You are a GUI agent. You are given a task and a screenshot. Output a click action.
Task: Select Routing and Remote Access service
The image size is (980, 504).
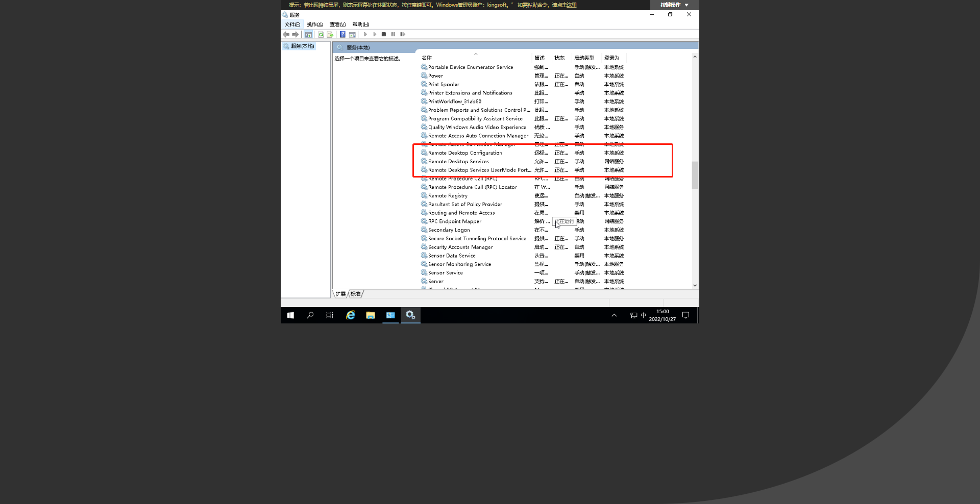(x=523, y=213)
